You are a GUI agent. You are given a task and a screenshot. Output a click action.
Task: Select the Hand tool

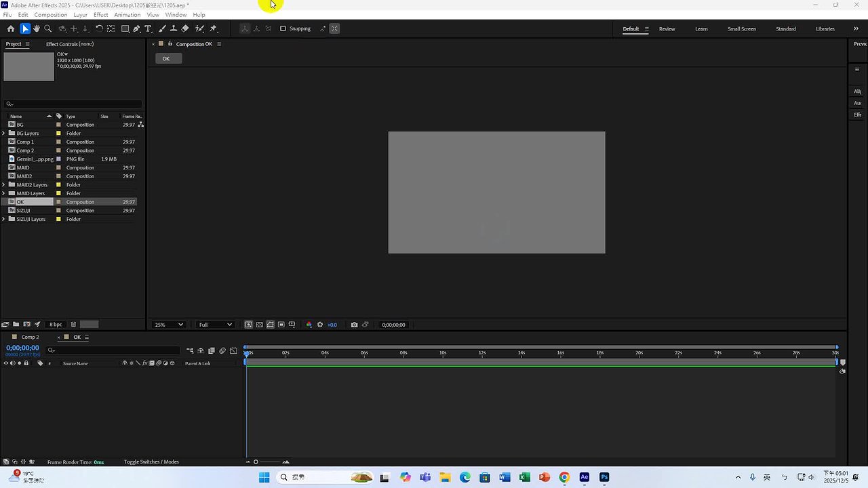click(x=37, y=28)
